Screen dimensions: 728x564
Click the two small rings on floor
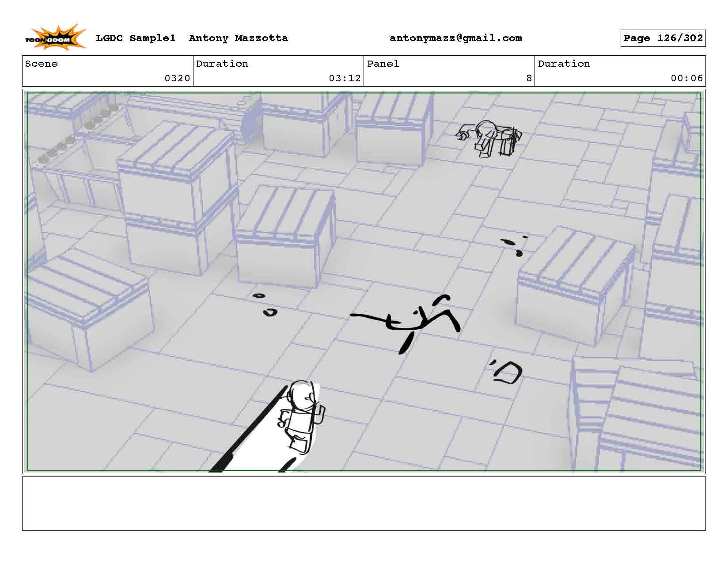(265, 305)
